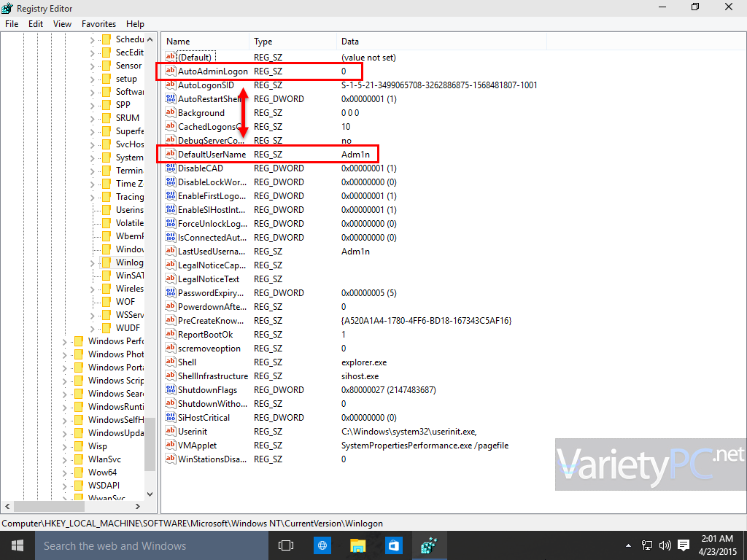747x560 pixels.
Task: Click the AutoAdminLogon string value icon
Action: (x=171, y=71)
